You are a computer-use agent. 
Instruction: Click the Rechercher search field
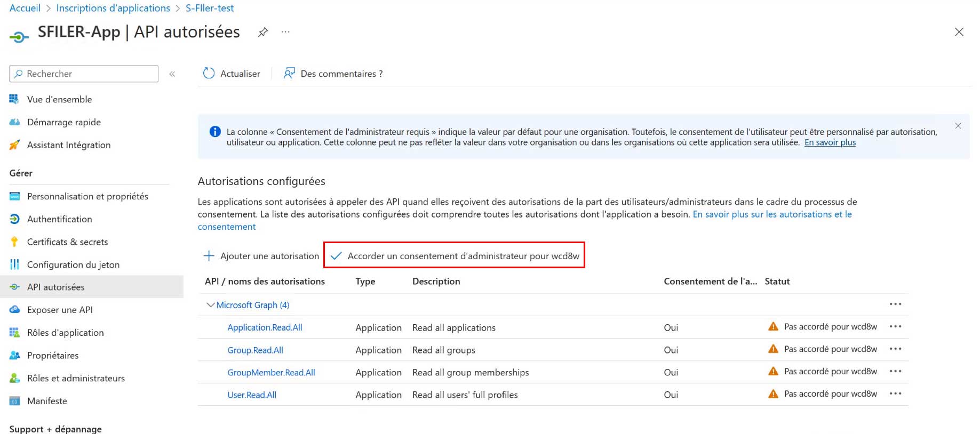coord(84,74)
